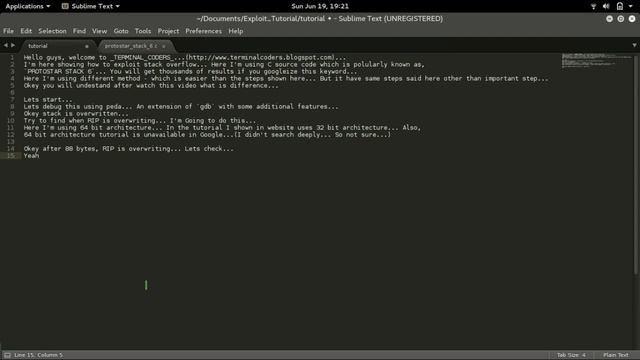Open the Find menu
This screenshot has width=640, height=360.
[79, 31]
